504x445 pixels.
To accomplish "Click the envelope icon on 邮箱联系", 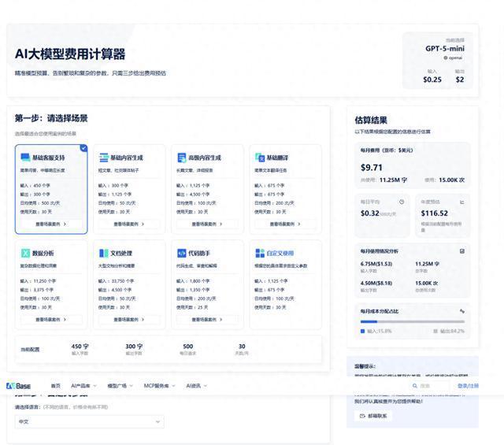I will tap(362, 416).
